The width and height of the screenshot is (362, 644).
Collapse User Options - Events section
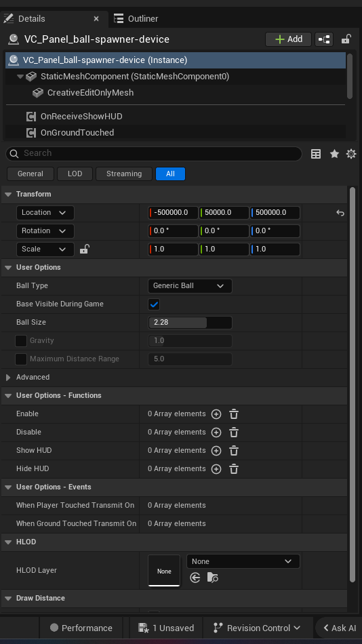point(8,487)
